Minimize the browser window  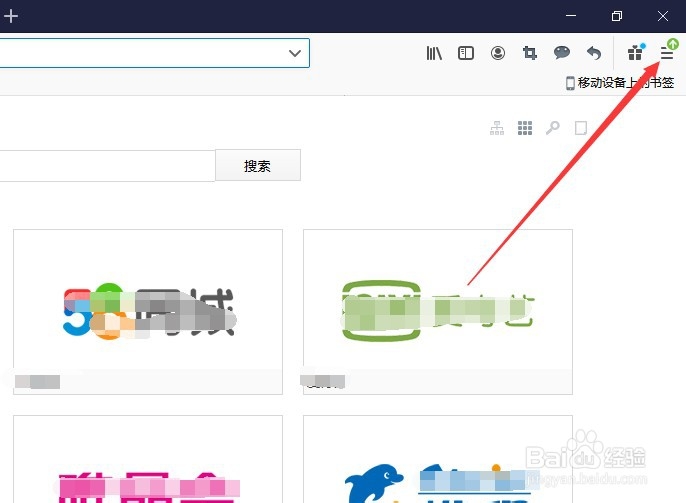[x=570, y=16]
